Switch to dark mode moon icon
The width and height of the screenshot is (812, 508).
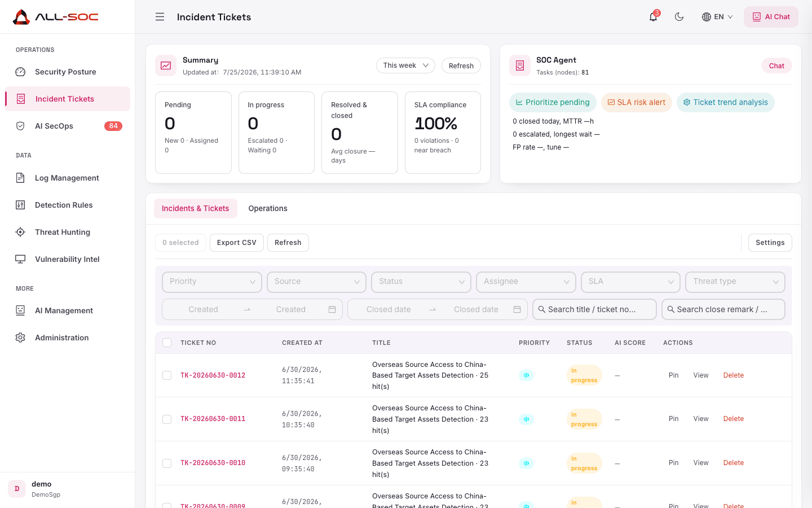click(x=679, y=17)
